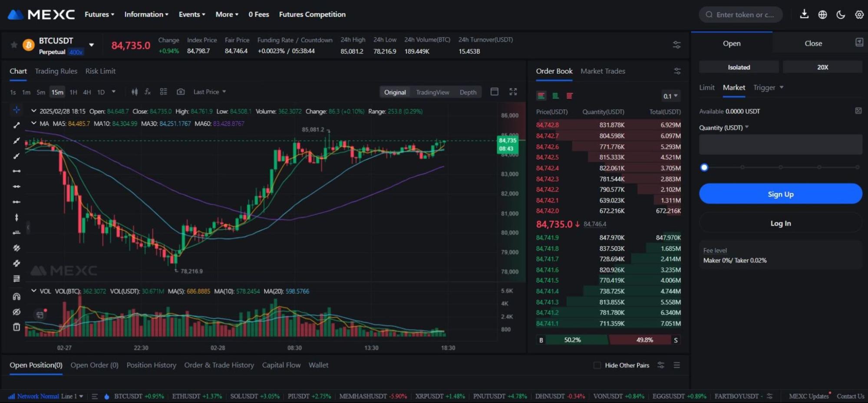Viewport: 868px width, 403px height.
Task: Select the trend line drawing tool
Action: (x=17, y=125)
